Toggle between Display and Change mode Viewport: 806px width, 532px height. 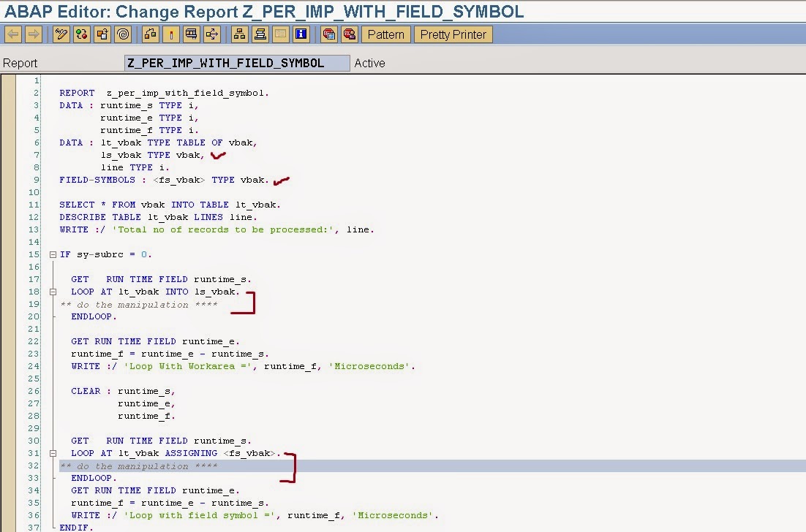[61, 33]
